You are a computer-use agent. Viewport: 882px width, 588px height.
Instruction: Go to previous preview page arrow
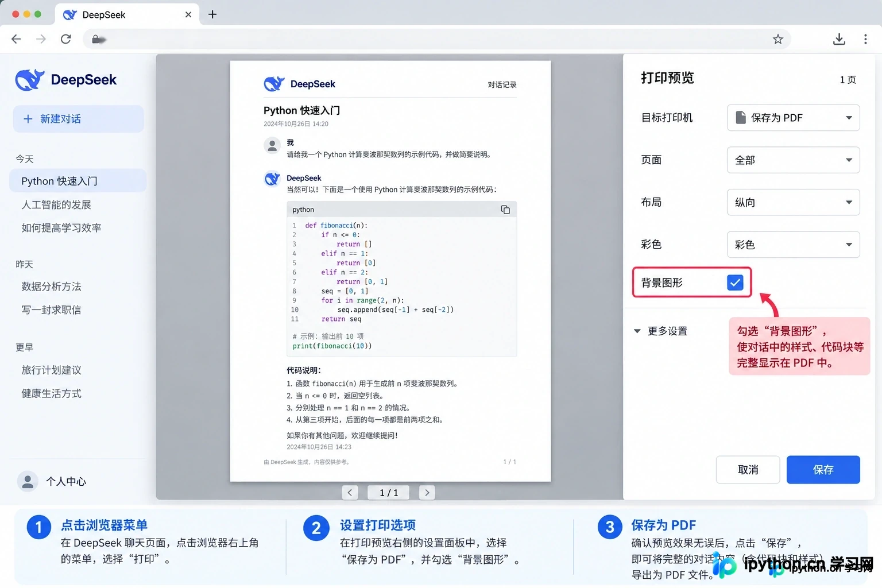coord(350,492)
